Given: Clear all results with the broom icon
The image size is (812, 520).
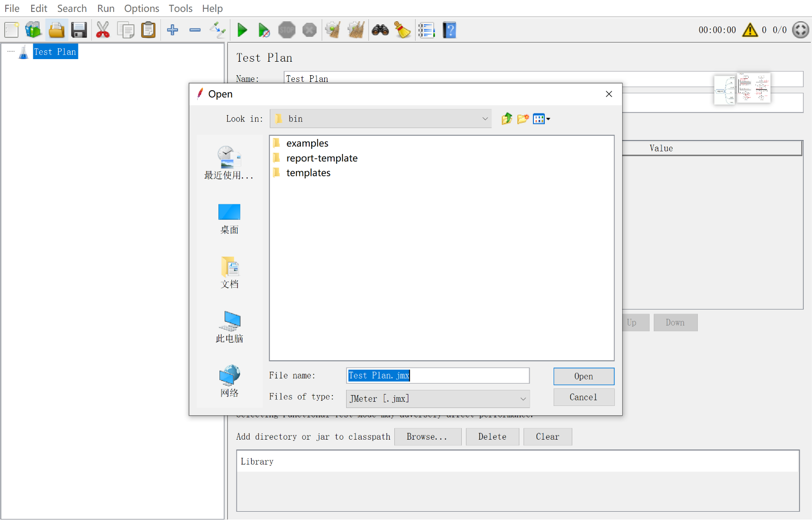Looking at the screenshot, I should tap(356, 30).
